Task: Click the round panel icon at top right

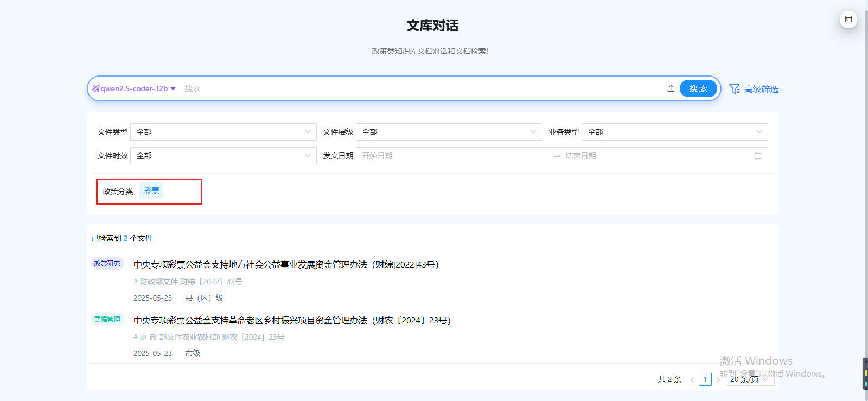Action: [848, 19]
